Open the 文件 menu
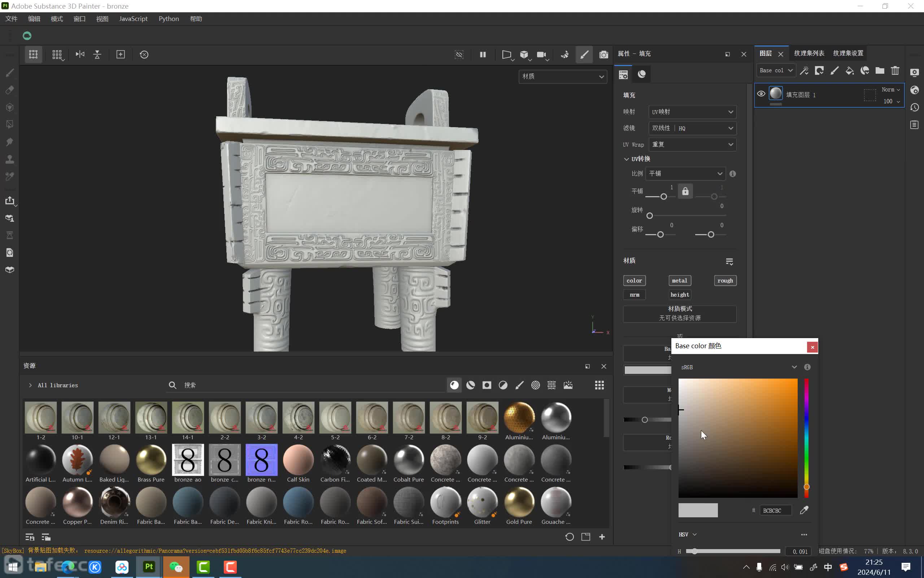 [12, 19]
